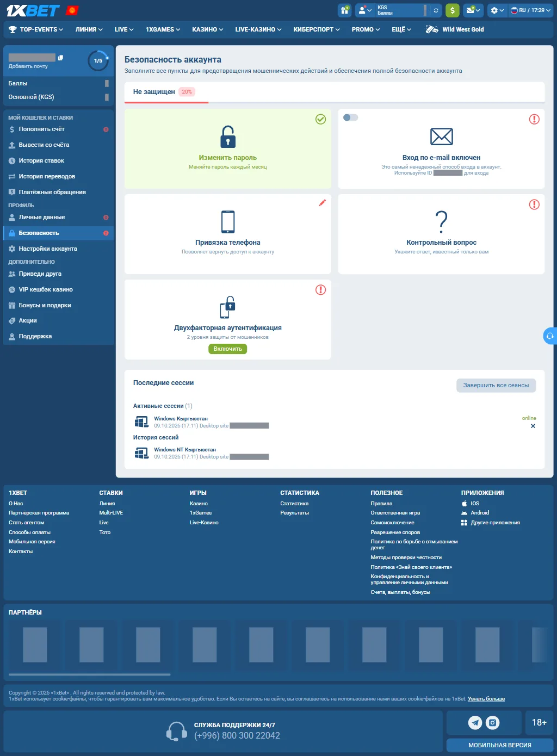Open the Instagram icon in footer
This screenshot has width=557, height=756.
tap(492, 722)
